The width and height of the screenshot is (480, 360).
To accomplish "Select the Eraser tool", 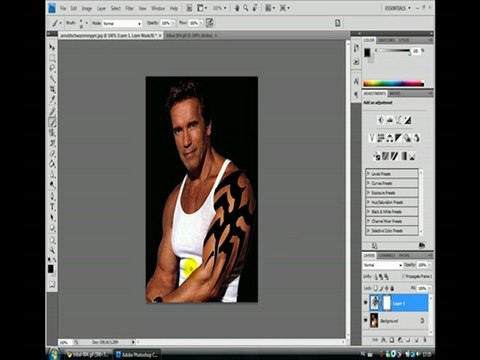I will click(52, 153).
